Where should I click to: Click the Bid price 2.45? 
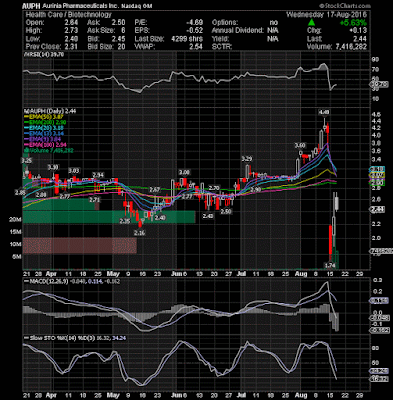click(118, 39)
